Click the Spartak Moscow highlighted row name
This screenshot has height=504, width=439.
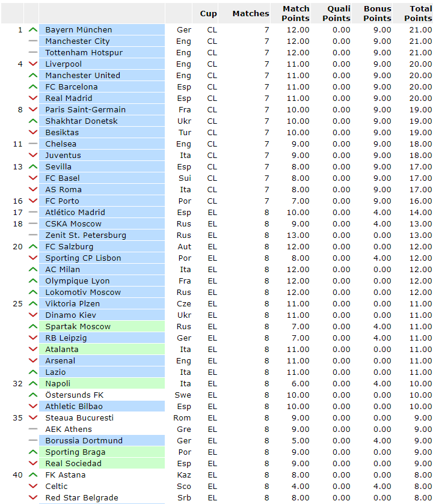click(x=78, y=326)
